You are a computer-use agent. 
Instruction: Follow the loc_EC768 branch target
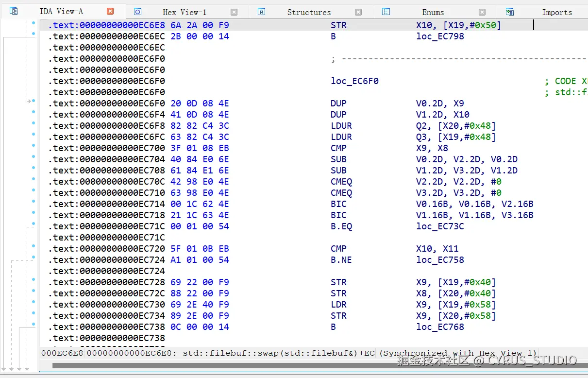440,327
